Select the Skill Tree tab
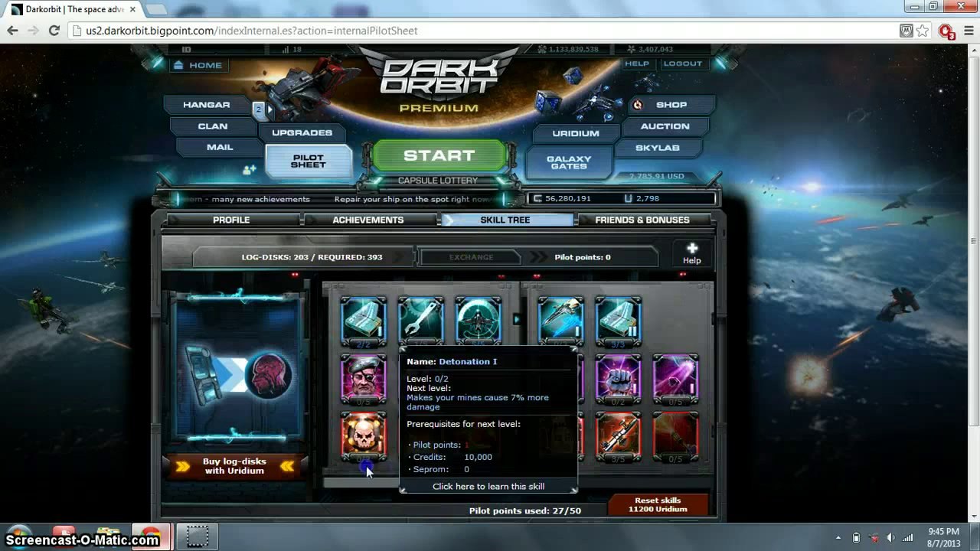 505,220
